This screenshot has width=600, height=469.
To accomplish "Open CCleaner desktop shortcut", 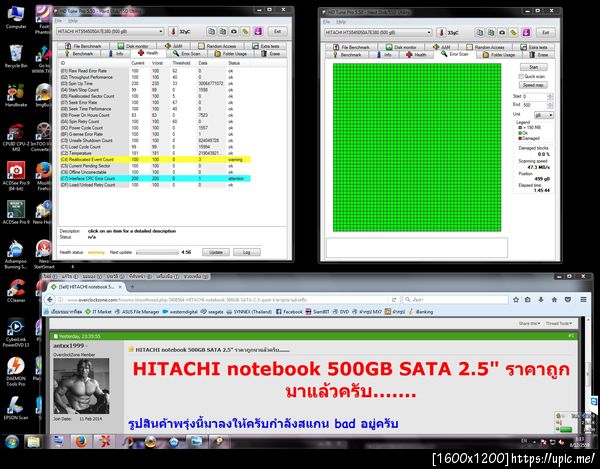I will (x=16, y=291).
